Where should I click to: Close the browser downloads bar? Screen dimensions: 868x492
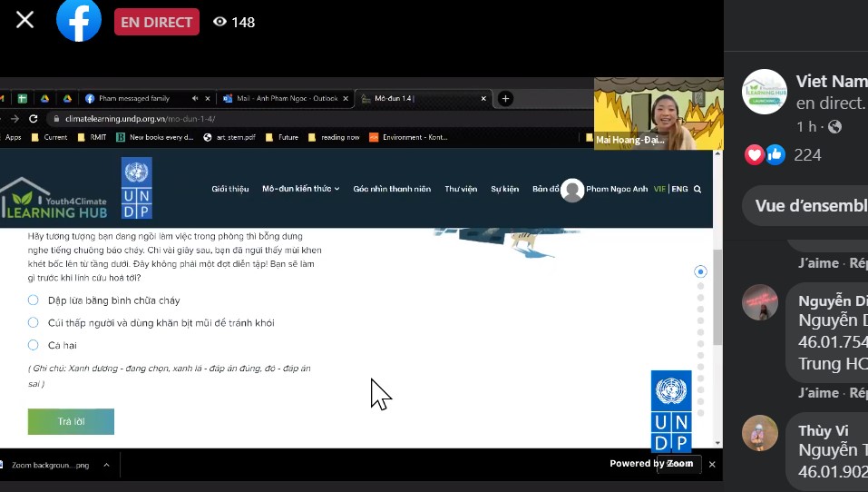pos(712,464)
